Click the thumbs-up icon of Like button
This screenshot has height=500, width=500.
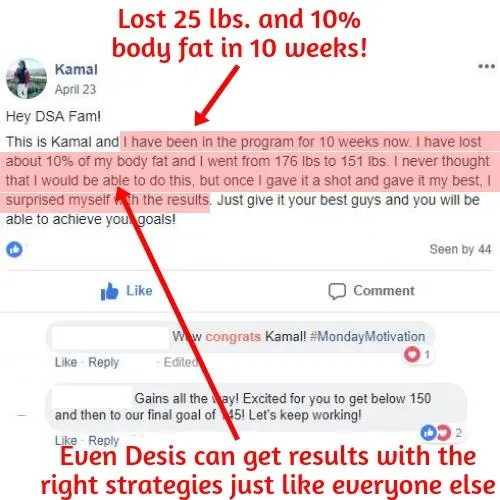coord(109,291)
